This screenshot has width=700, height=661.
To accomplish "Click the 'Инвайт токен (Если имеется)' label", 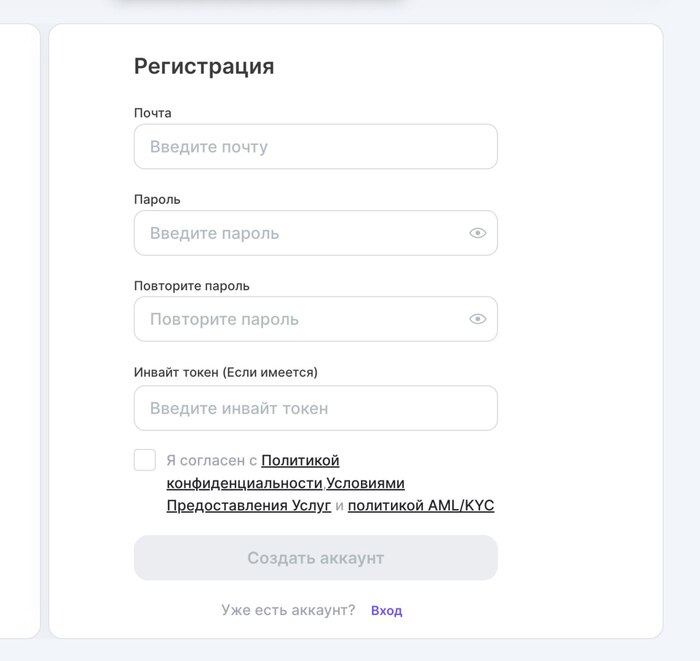I will coord(226,372).
